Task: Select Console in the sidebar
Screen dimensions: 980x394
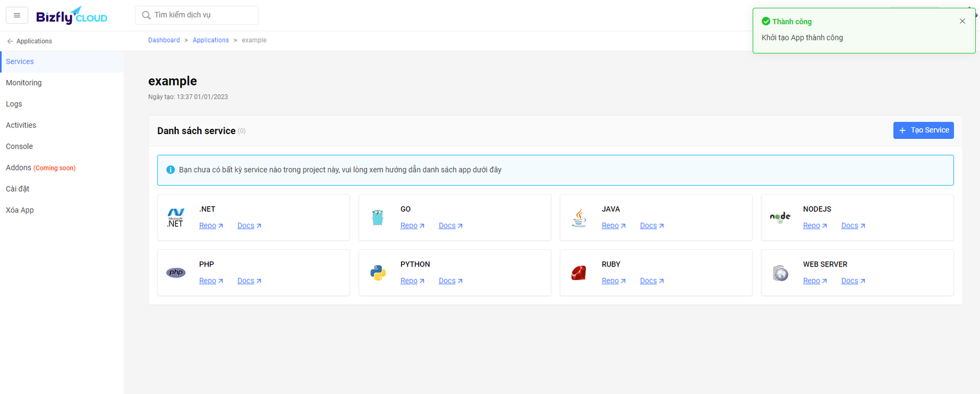Action: tap(20, 147)
